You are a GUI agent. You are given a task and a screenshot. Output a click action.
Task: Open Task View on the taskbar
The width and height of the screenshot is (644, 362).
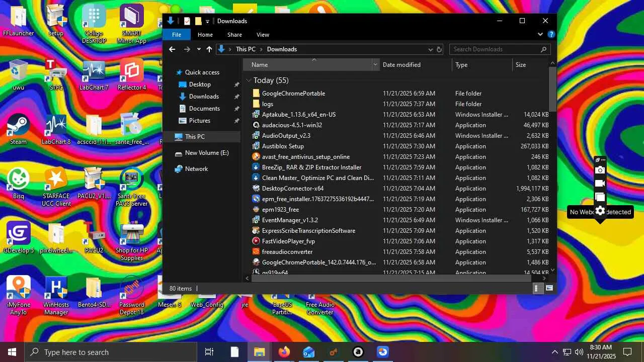[209, 352]
